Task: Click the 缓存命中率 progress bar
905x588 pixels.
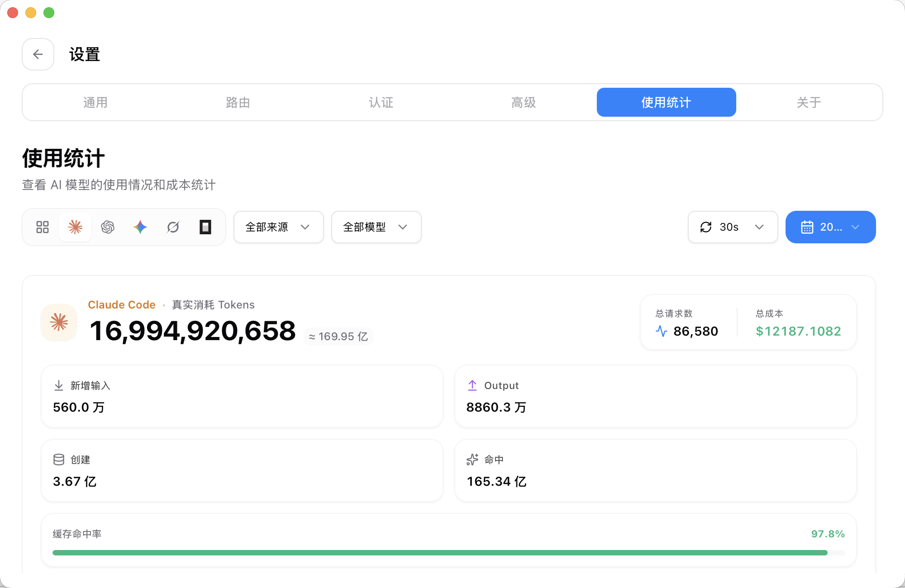Action: [449, 553]
